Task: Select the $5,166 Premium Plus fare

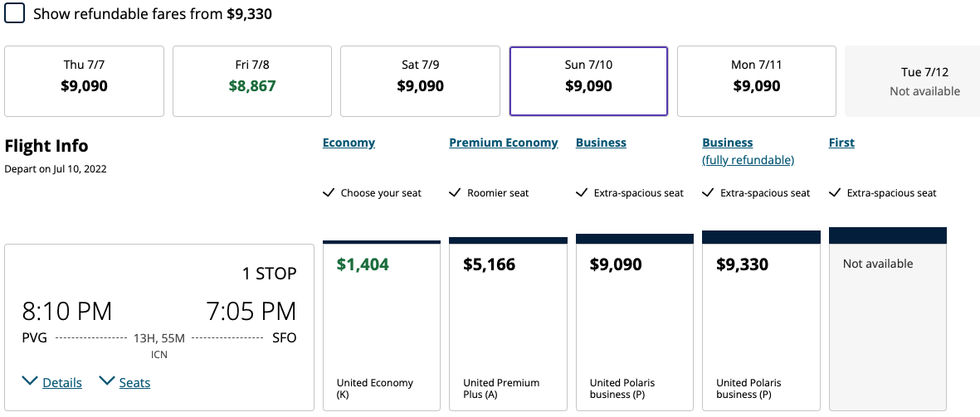Action: 508,325
